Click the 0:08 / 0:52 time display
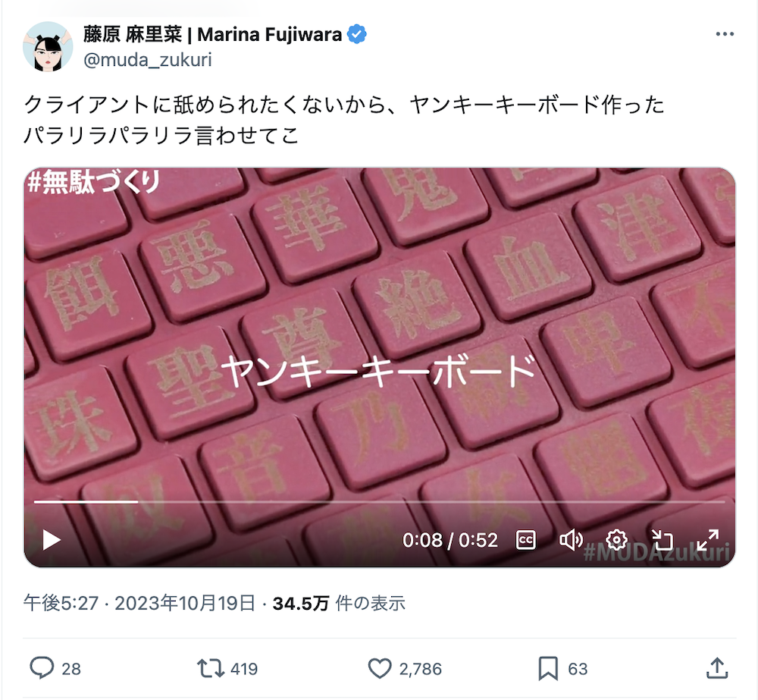Image resolution: width=758 pixels, height=700 pixels. point(449,540)
